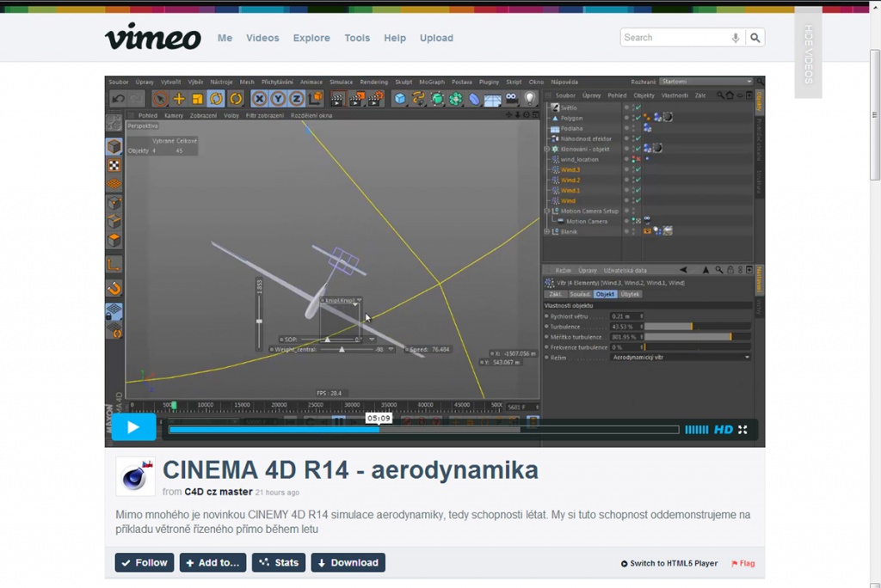This screenshot has height=588, width=881.
Task: Open the Explore menu
Action: point(311,38)
